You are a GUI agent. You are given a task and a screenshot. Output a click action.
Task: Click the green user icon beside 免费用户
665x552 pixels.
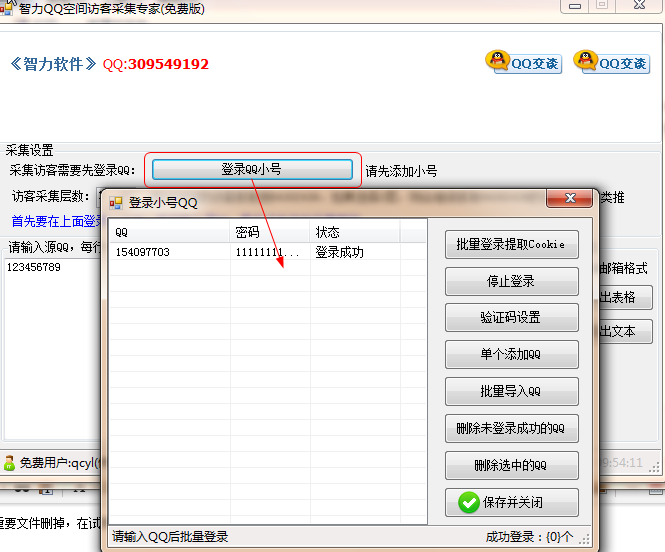click(9, 463)
